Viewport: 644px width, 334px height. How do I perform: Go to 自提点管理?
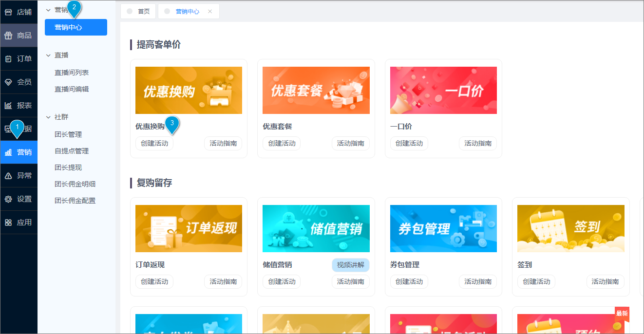[72, 151]
